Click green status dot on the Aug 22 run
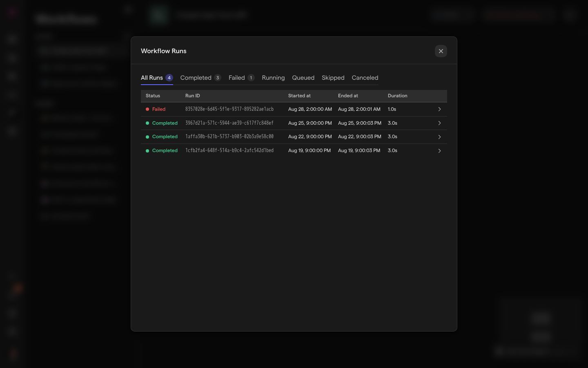This screenshot has height=368, width=588. pos(147,137)
